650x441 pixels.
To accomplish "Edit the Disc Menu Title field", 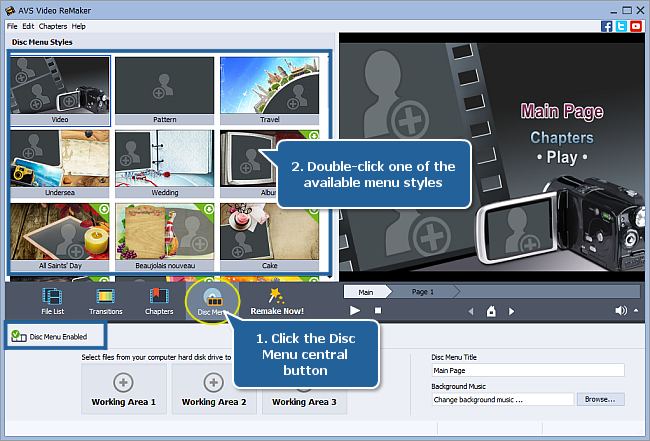I will 528,370.
